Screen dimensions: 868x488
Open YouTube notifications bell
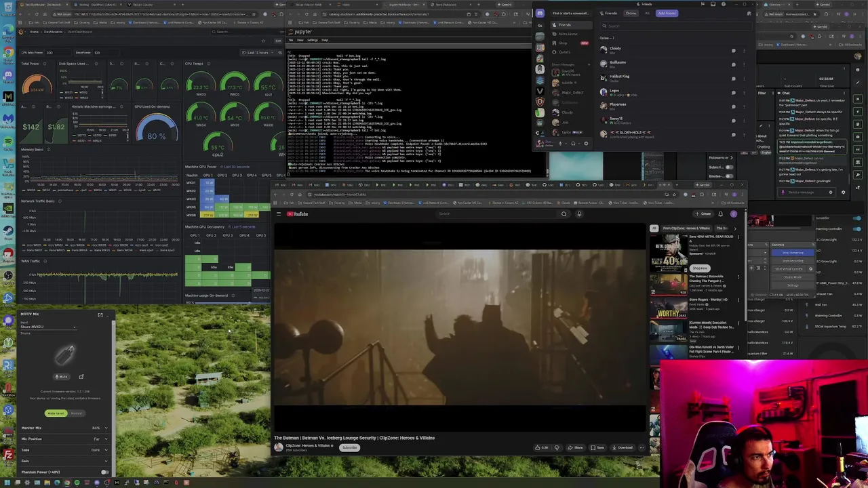point(720,213)
